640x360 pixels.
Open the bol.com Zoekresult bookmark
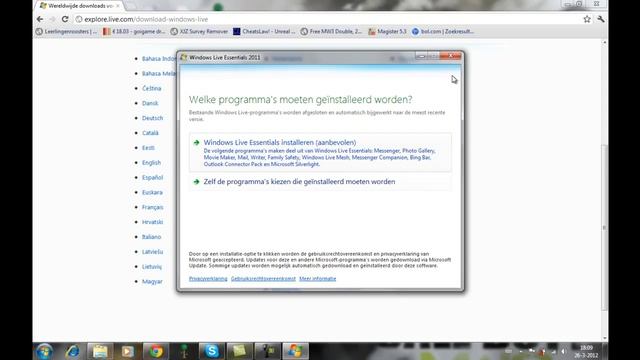(x=443, y=31)
